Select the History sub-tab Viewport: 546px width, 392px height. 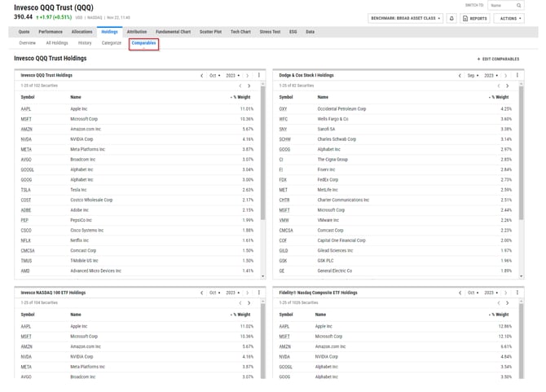click(x=85, y=43)
